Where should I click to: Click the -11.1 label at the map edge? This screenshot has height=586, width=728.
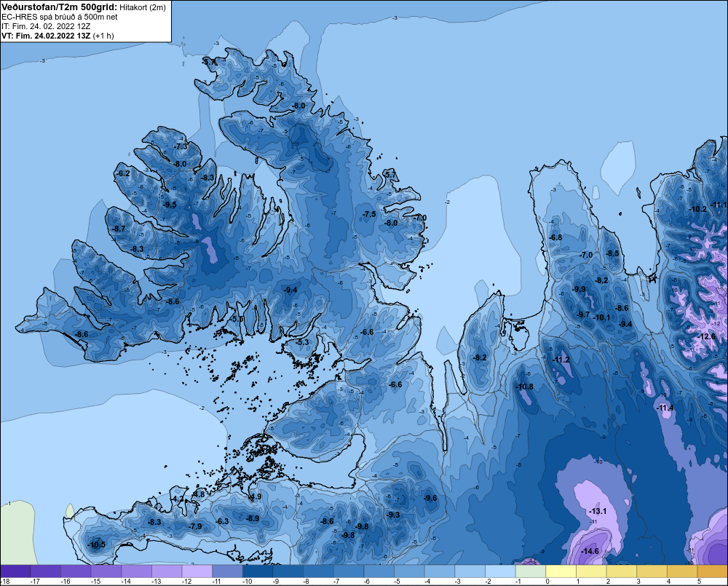tap(719, 205)
